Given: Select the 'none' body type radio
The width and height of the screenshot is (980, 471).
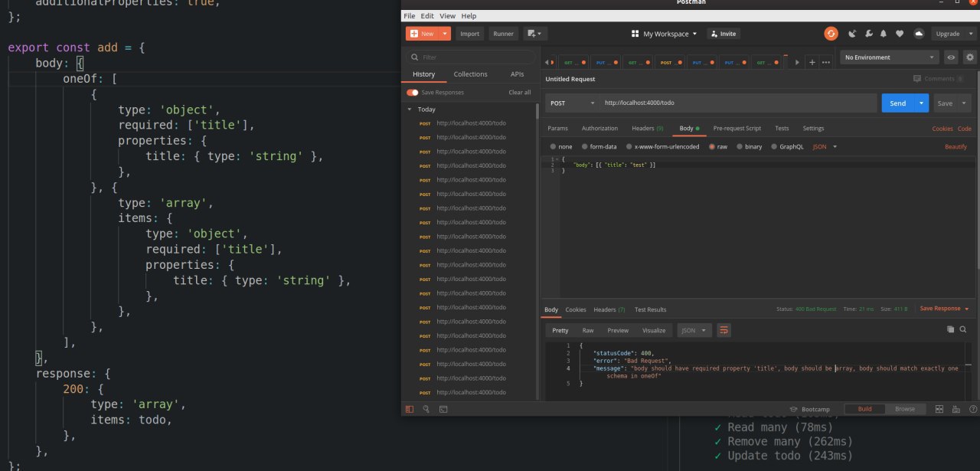Looking at the screenshot, I should pos(554,146).
